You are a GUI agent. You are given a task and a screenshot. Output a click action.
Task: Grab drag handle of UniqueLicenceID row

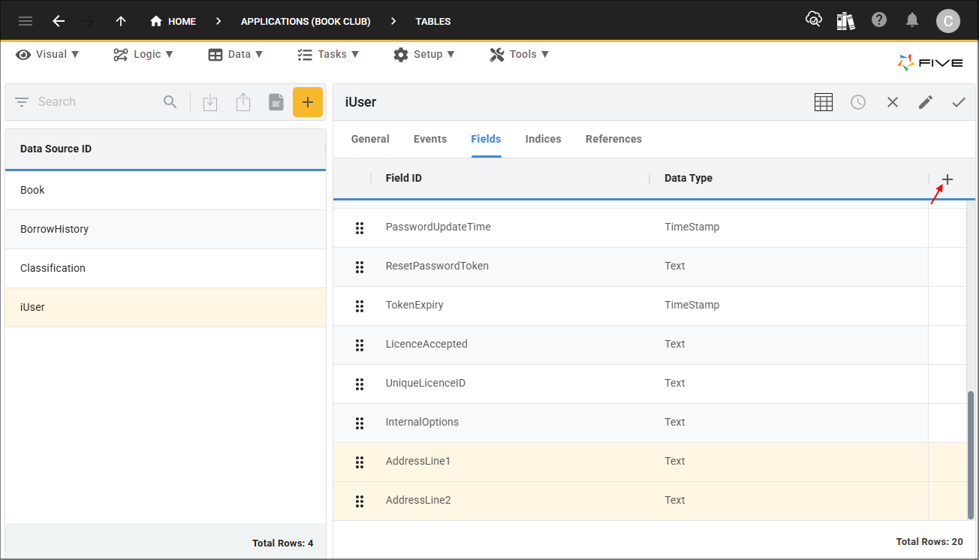360,384
